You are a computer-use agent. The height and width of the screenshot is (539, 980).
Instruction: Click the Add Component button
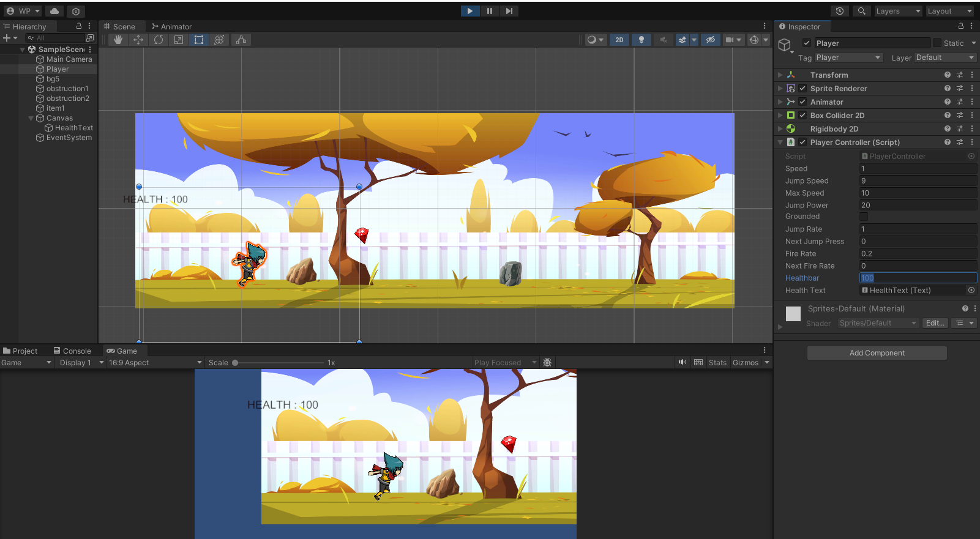click(x=877, y=353)
